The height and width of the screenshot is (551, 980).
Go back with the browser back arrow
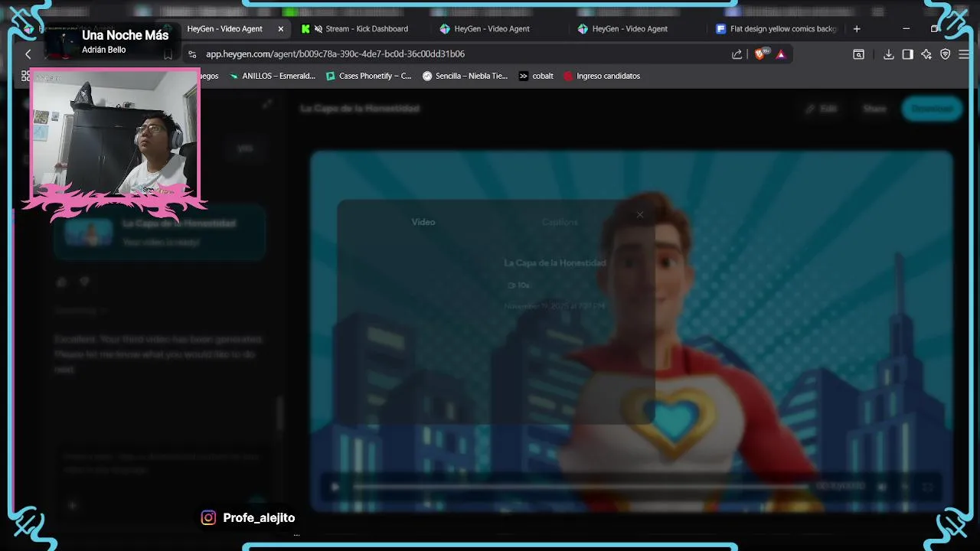click(28, 54)
